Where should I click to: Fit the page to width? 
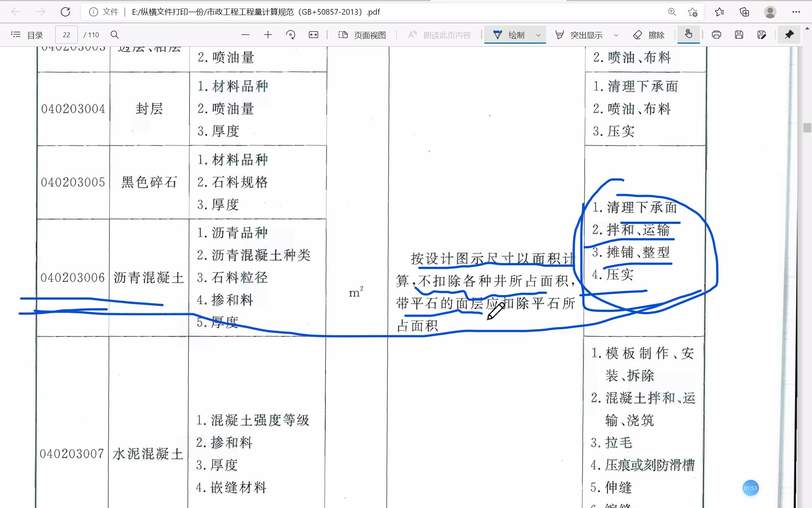314,35
